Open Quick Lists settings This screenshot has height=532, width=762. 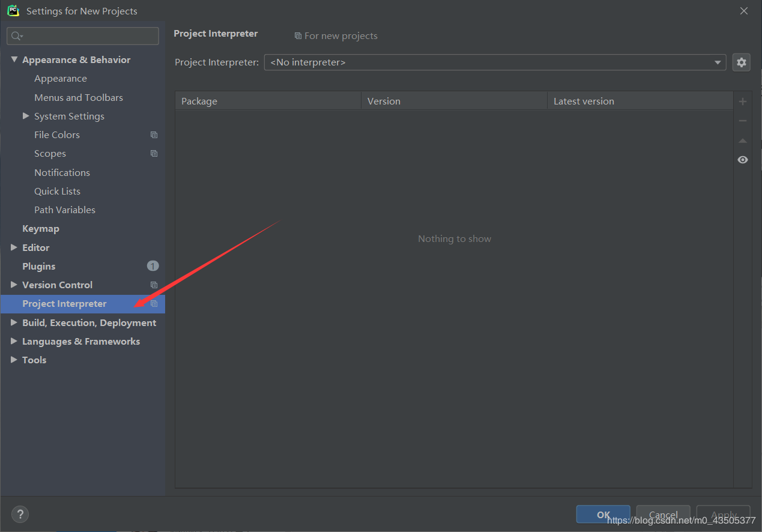tap(57, 191)
